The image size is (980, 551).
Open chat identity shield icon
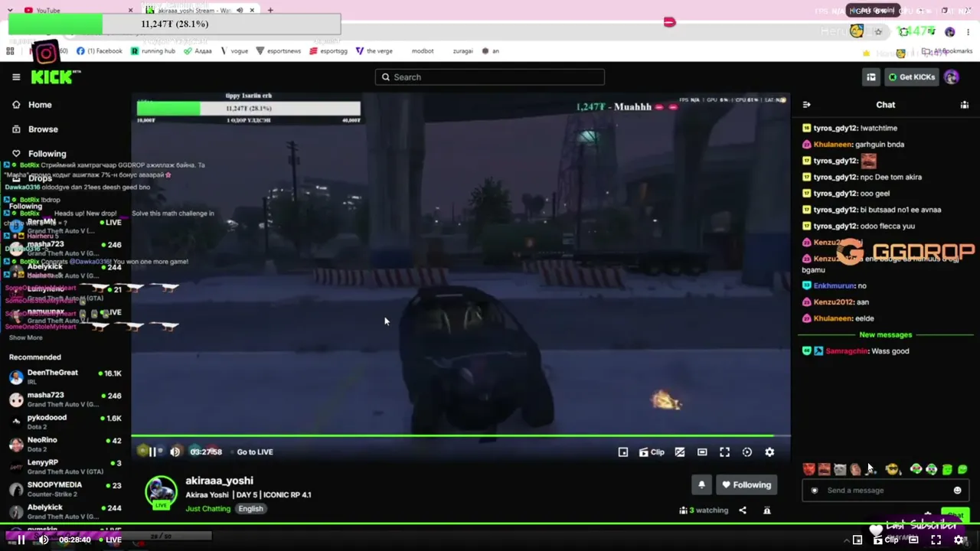[x=815, y=491]
